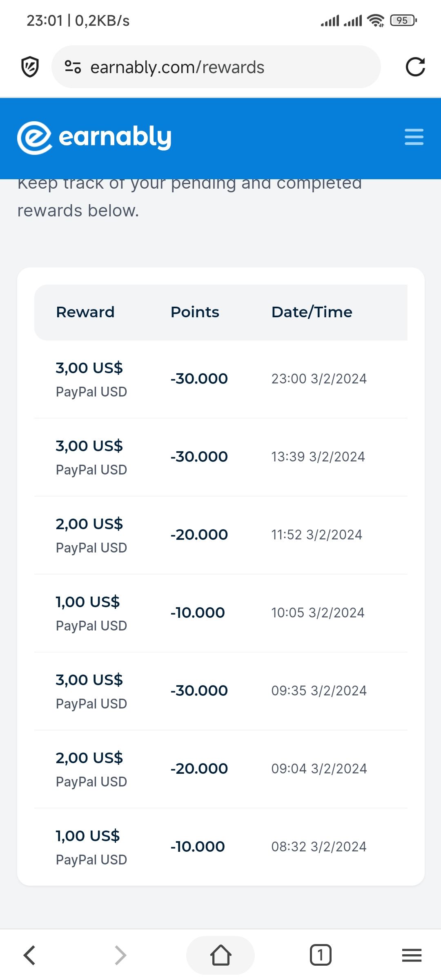Tap the -10.000 points entry at 10:05
Image resolution: width=441 pixels, height=980 pixels.
[x=198, y=612]
